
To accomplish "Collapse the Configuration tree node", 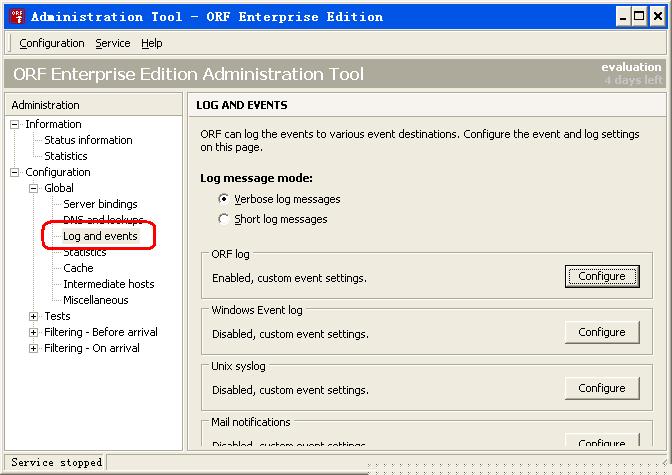I will point(15,172).
